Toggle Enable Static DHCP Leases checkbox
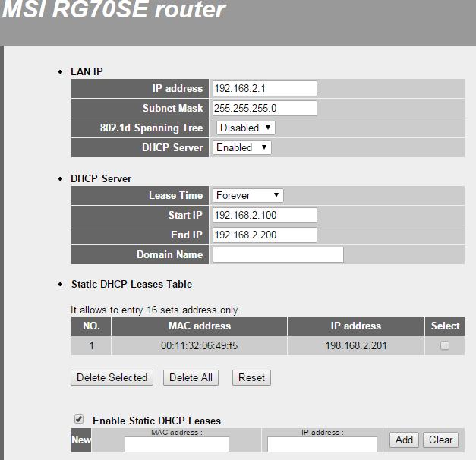This screenshot has width=476, height=460. [79, 419]
